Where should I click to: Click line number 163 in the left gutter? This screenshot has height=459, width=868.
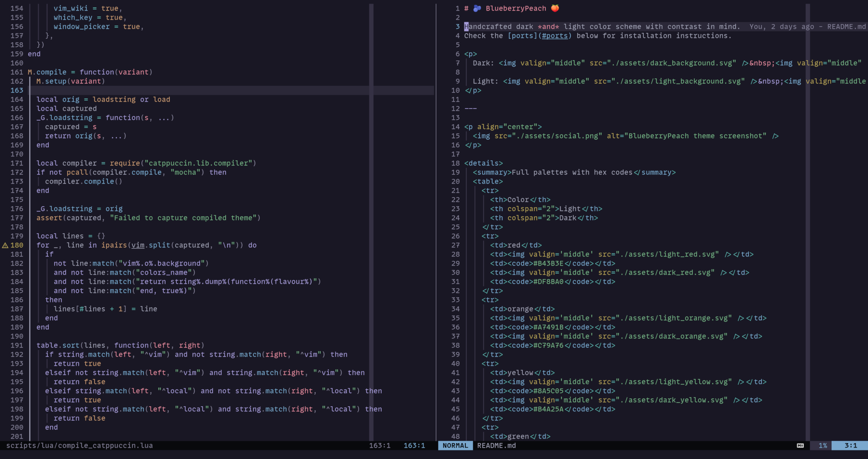(17, 90)
